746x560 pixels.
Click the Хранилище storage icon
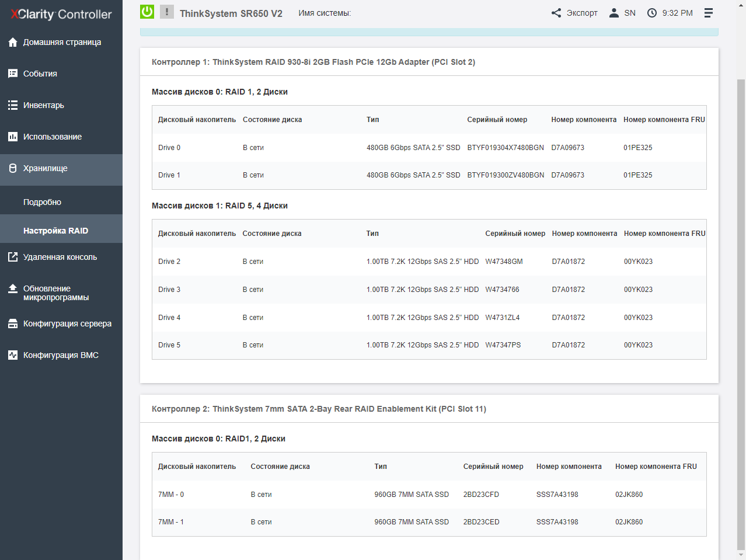pyautogui.click(x=13, y=168)
